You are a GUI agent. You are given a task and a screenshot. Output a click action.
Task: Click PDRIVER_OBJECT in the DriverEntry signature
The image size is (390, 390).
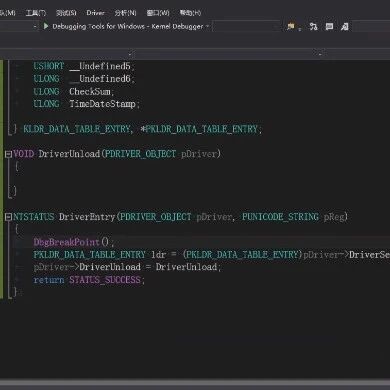[156, 217]
